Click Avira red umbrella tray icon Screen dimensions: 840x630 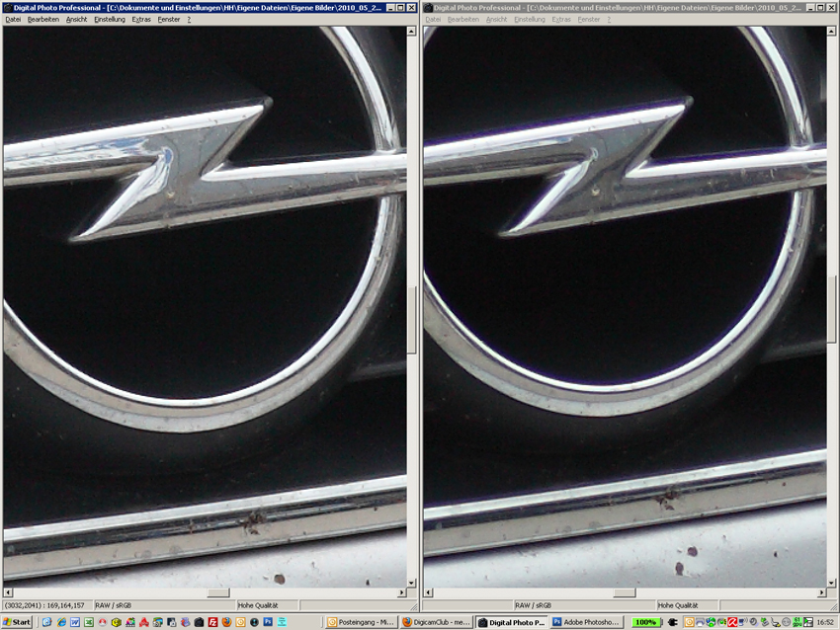(731, 622)
